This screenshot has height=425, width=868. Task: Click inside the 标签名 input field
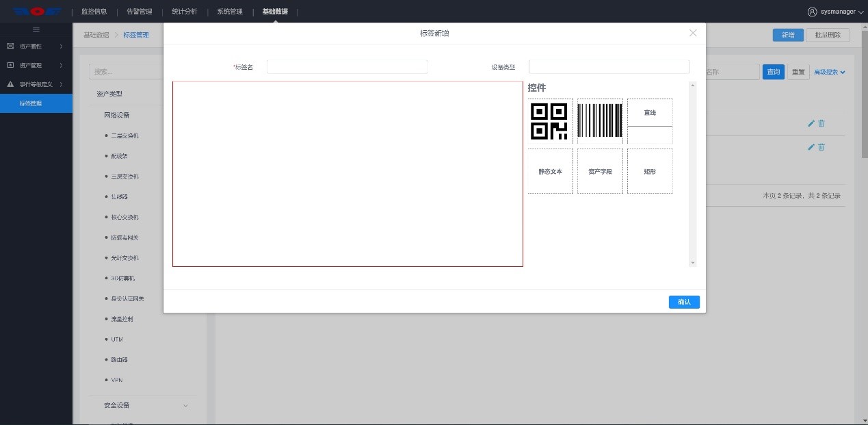point(347,67)
